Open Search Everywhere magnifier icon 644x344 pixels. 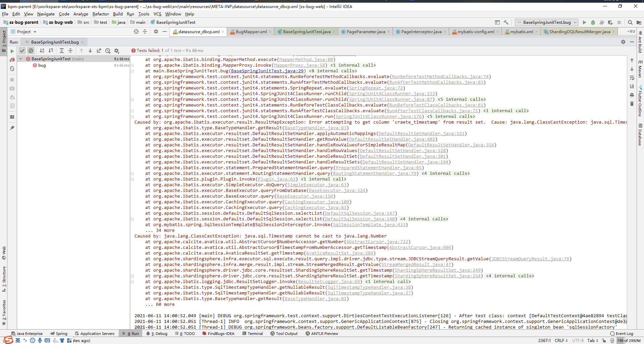click(x=630, y=22)
